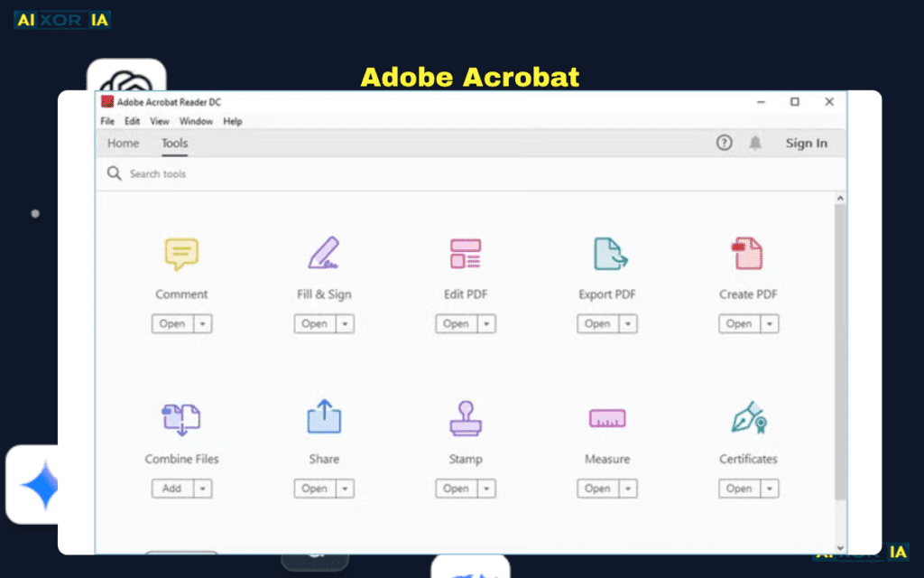The image size is (924, 578).
Task: Expand the dropdown beside Export PDF's Open button
Action: [627, 323]
